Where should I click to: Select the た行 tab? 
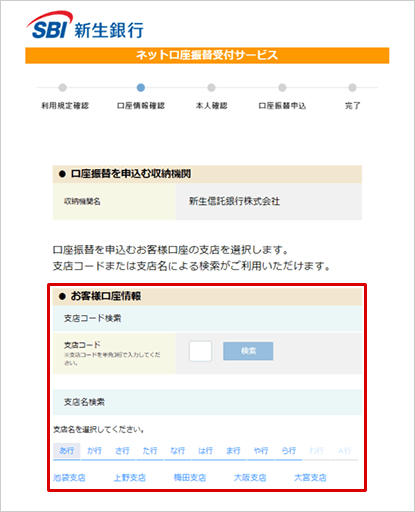tap(150, 451)
